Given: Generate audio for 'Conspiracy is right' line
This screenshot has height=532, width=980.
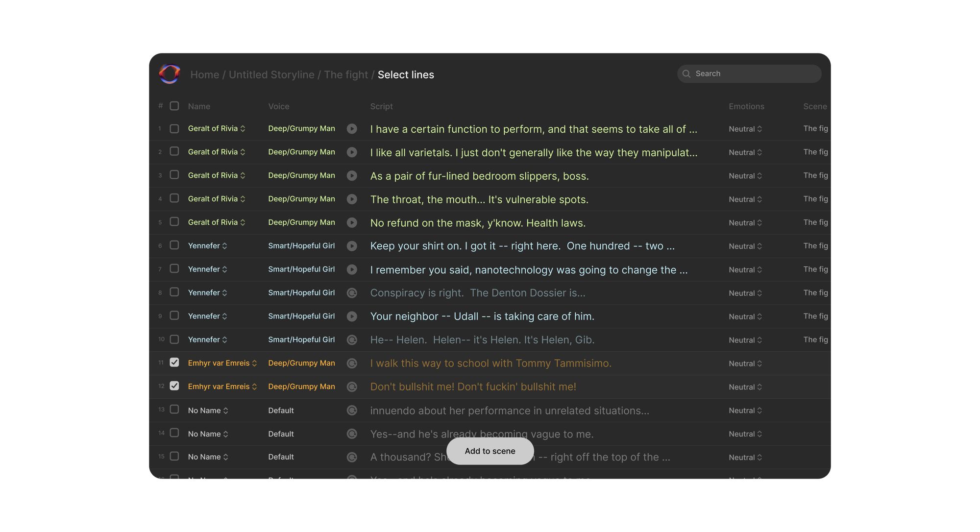Looking at the screenshot, I should pyautogui.click(x=352, y=293).
